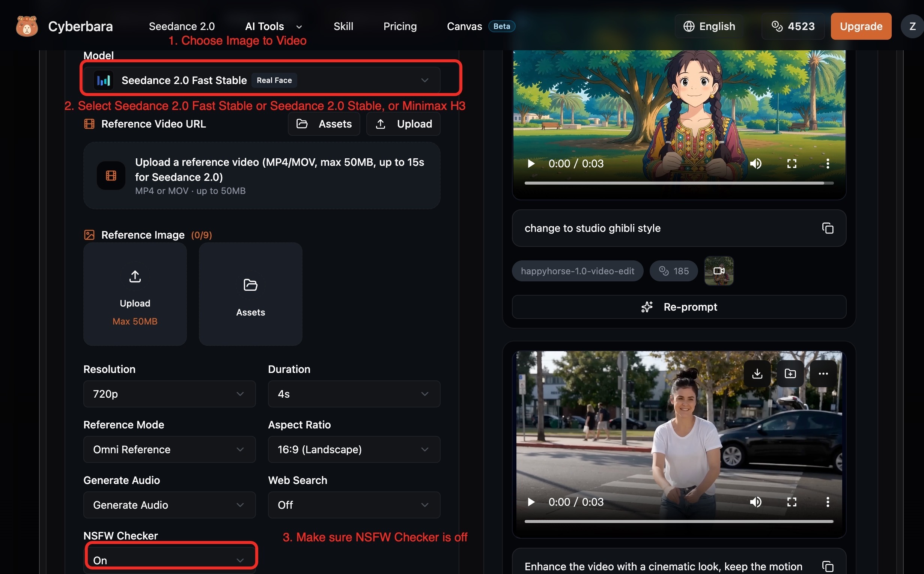924x574 pixels.
Task: Mute the Ghibli-style girl video
Action: tap(755, 164)
